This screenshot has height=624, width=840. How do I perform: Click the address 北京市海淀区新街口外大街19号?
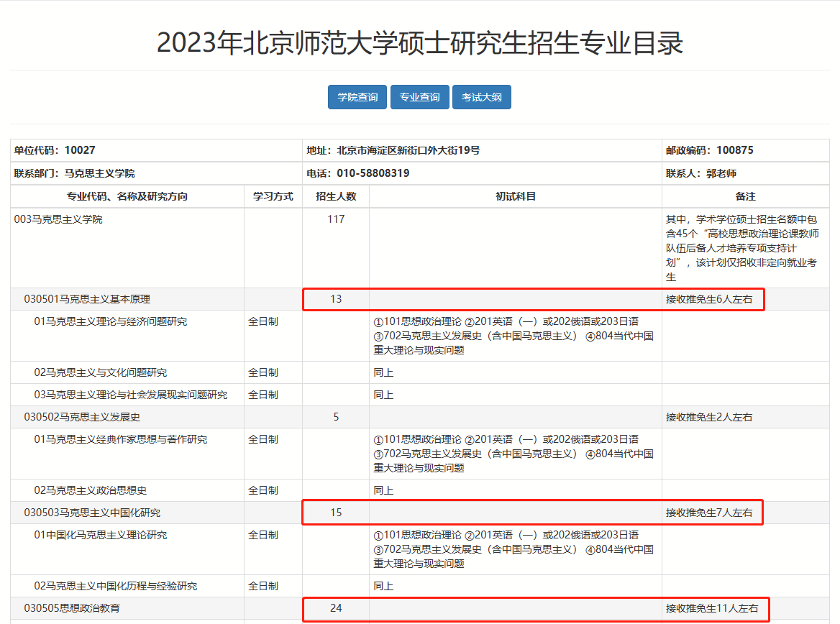pos(408,150)
